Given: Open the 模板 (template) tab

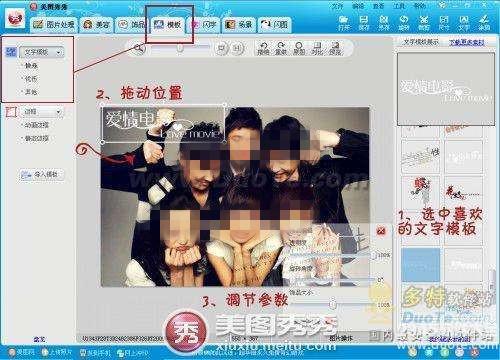Looking at the screenshot, I should coord(168,25).
